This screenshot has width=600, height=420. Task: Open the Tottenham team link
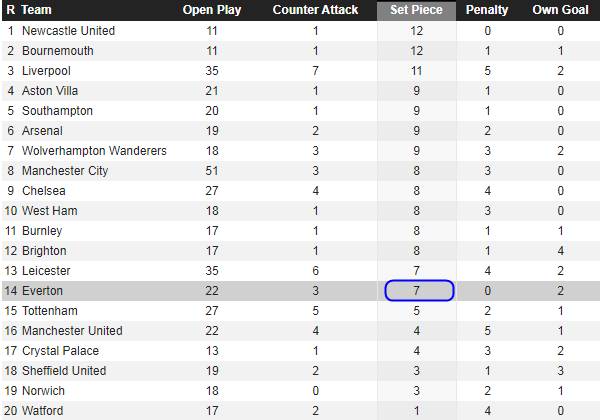pos(50,311)
